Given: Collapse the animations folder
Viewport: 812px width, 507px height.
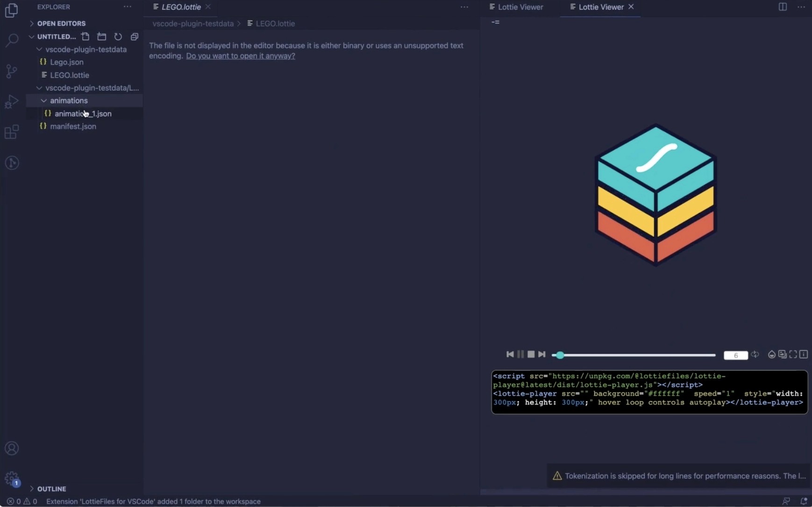Looking at the screenshot, I should point(44,100).
